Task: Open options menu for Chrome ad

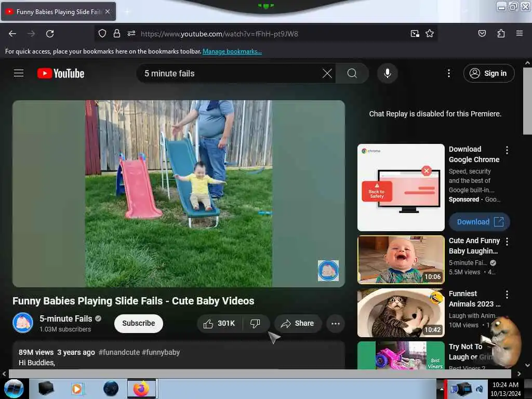Action: pyautogui.click(x=507, y=150)
